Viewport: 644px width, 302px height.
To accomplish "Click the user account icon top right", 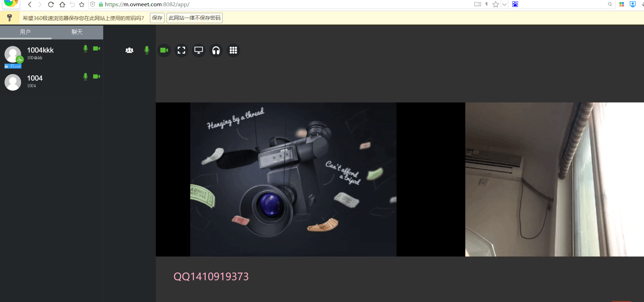I will 633,4.
